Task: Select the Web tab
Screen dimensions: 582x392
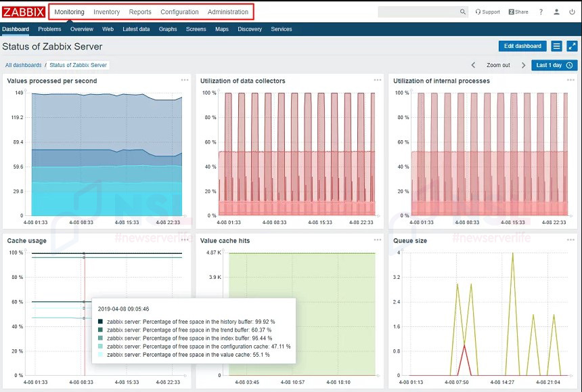Action: [108, 29]
